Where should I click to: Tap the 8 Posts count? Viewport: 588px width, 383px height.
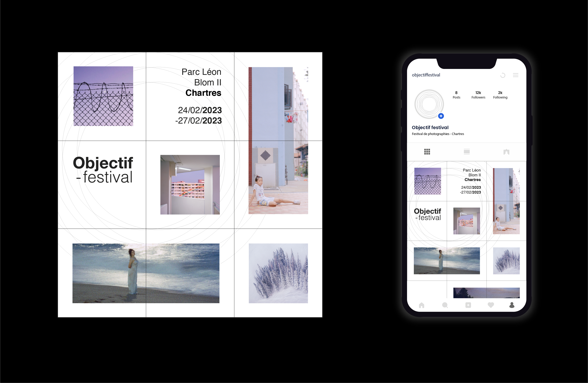[x=456, y=95]
